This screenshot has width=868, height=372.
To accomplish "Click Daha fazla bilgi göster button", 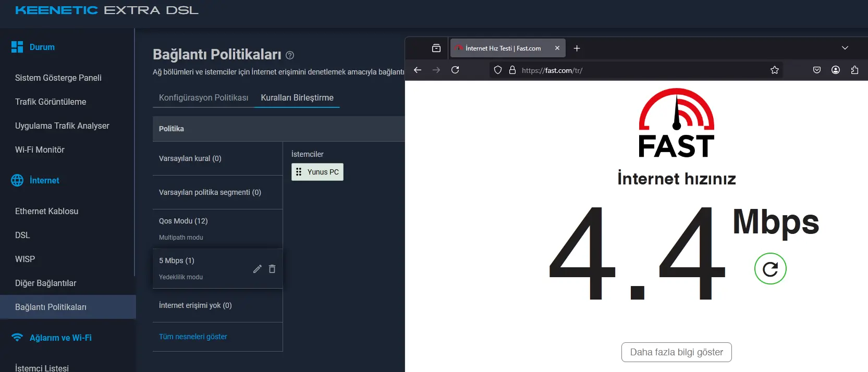I will (676, 352).
